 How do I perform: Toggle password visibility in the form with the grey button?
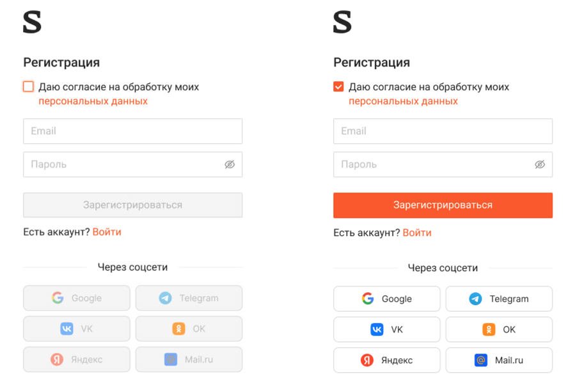pos(230,164)
